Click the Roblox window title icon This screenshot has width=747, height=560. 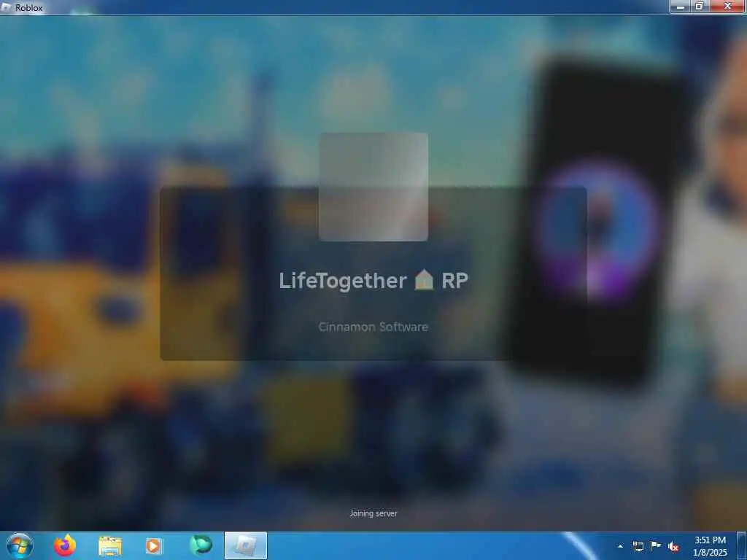6,7
